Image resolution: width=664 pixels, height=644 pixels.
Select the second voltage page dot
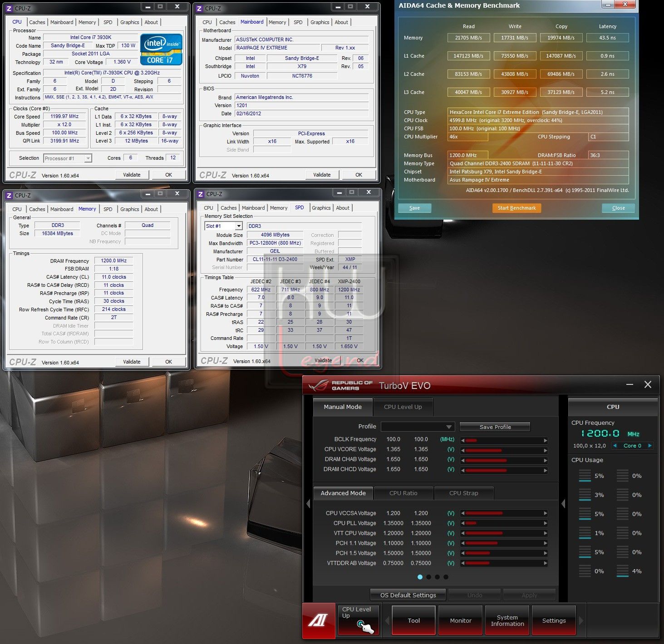click(x=429, y=577)
